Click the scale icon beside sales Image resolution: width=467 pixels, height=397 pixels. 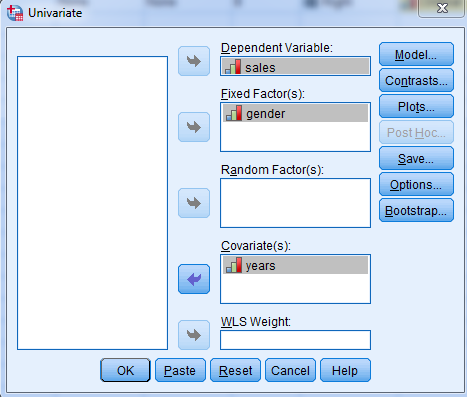pyautogui.click(x=233, y=67)
